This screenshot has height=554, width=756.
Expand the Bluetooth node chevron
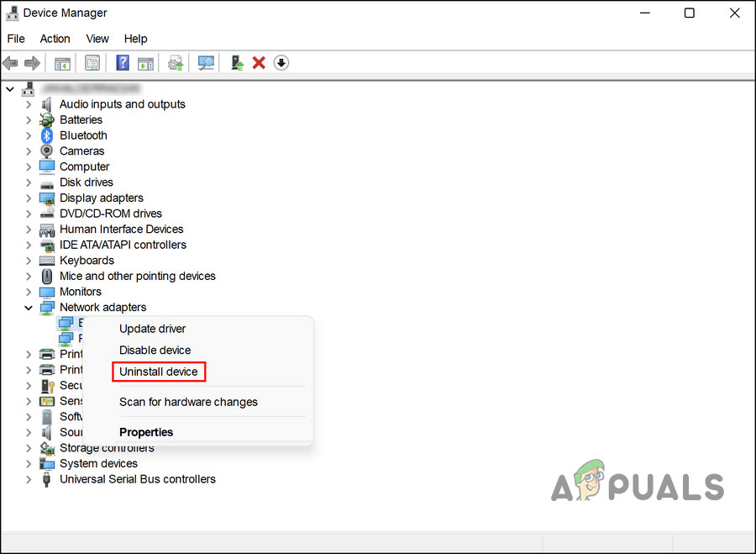29,135
